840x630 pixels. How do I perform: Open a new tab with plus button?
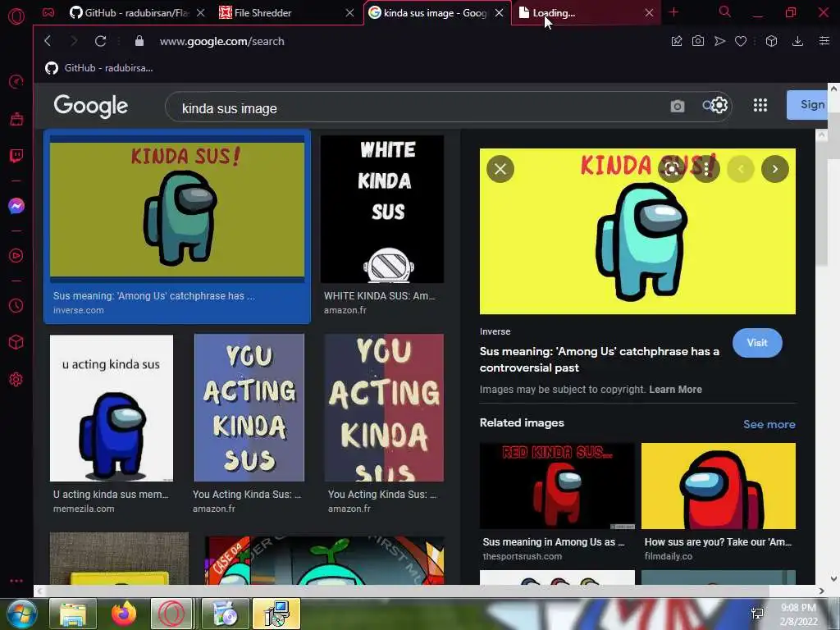pos(674,12)
